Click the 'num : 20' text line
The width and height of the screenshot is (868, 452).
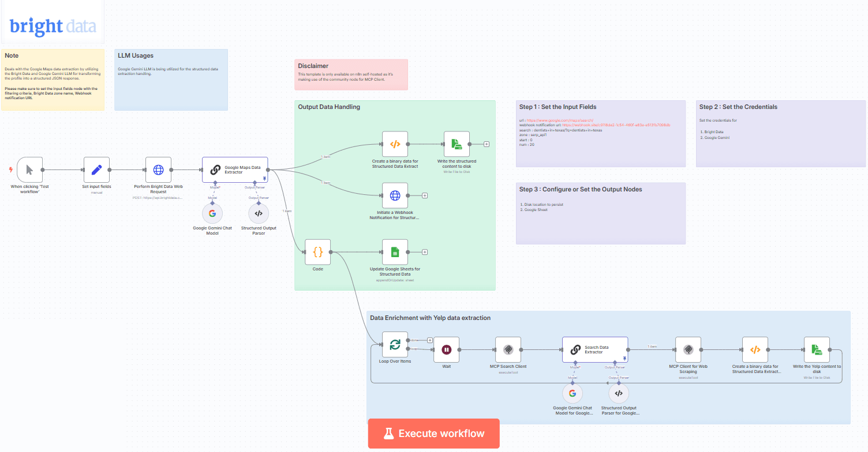(x=528, y=144)
